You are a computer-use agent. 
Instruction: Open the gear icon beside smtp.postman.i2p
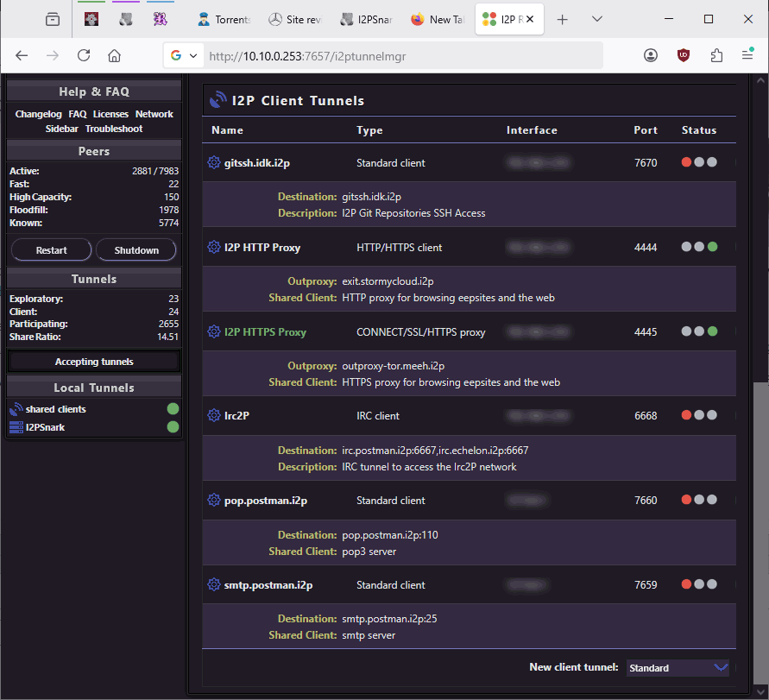[x=214, y=584]
